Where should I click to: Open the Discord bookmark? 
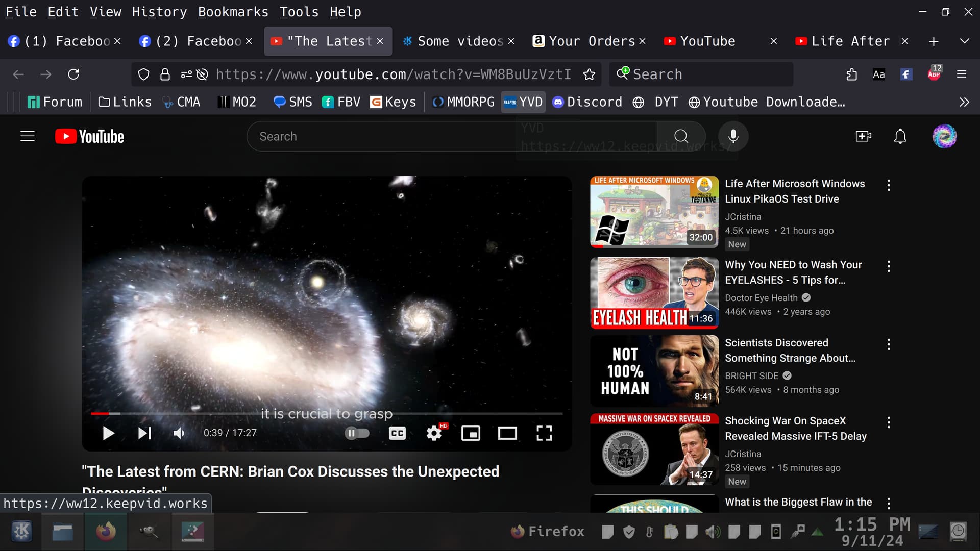(587, 102)
